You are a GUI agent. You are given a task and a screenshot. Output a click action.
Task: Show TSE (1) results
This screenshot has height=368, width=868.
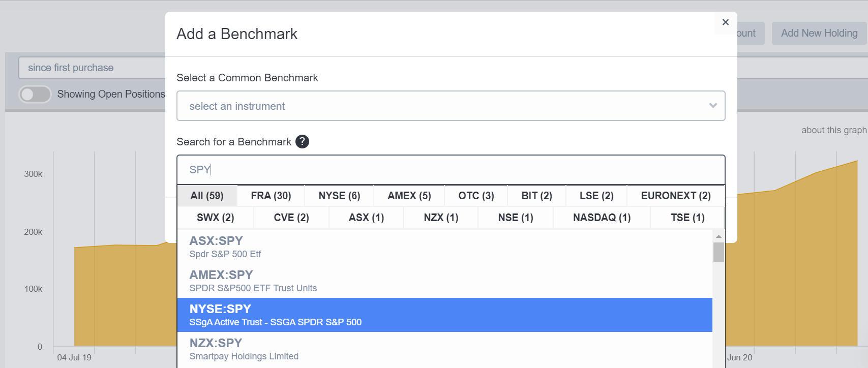687,218
